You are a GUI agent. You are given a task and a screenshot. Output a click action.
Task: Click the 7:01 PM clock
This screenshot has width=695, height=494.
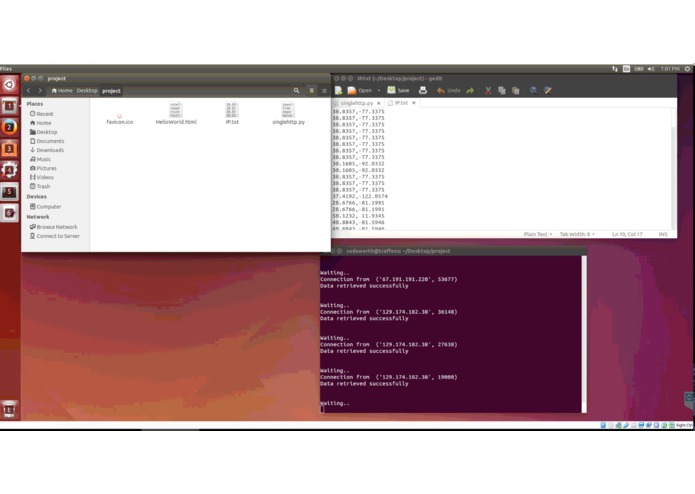click(x=670, y=69)
